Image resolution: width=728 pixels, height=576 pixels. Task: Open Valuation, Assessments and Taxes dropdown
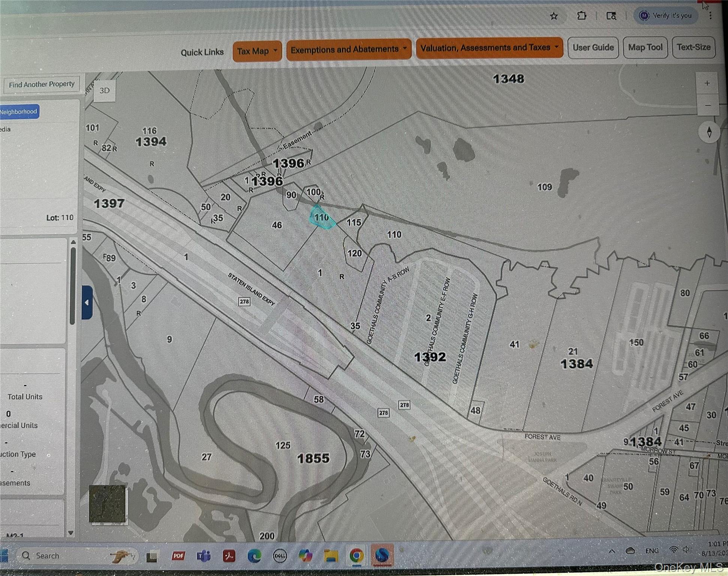(x=488, y=48)
